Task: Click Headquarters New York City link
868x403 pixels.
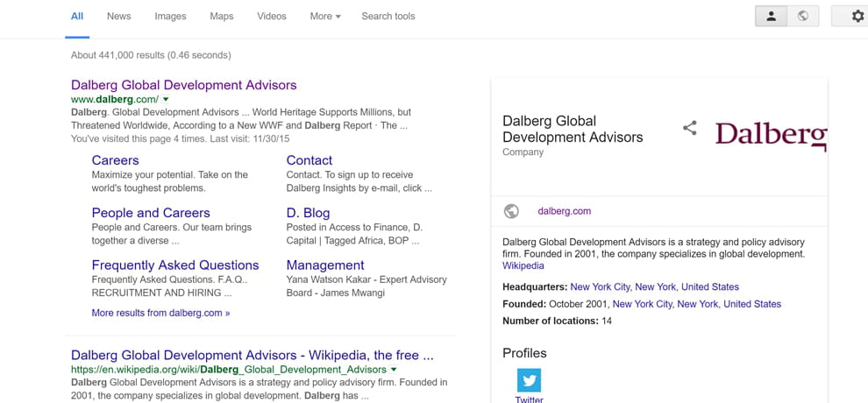Action: pos(654,286)
